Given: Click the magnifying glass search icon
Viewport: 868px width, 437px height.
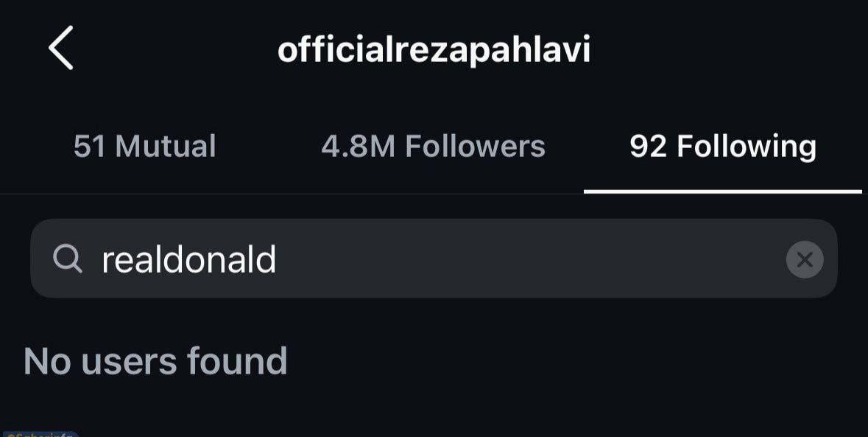Looking at the screenshot, I should click(x=68, y=259).
